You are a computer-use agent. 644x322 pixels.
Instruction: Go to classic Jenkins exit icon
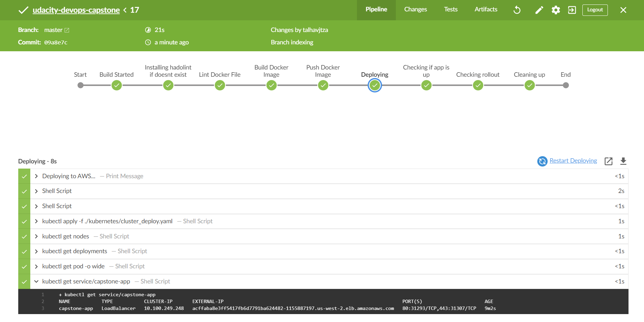point(572,10)
